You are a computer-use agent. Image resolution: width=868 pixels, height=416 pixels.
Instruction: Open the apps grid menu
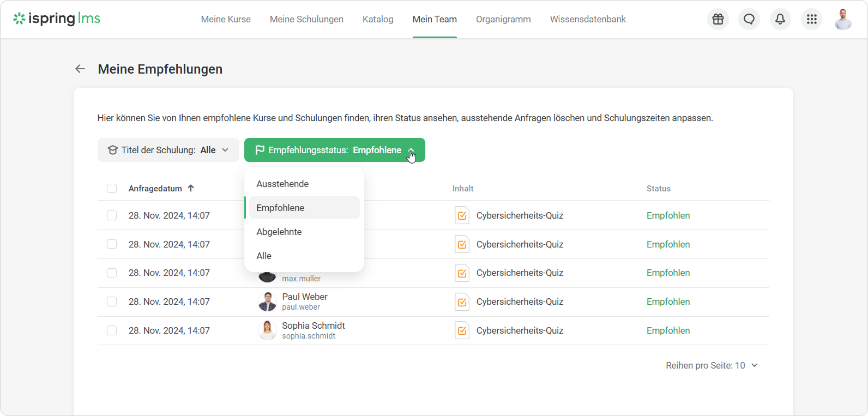811,19
